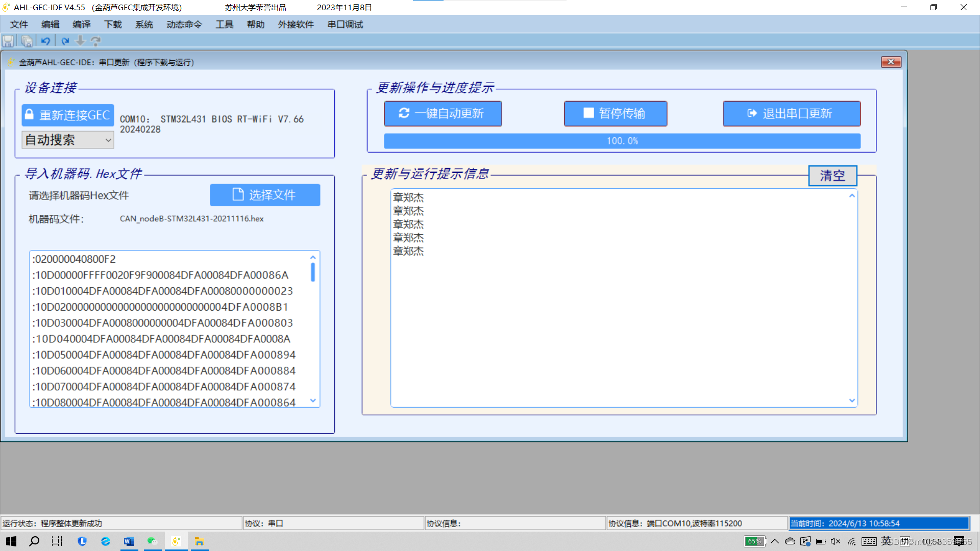The image size is (980, 551).
Task: Click the blue undo arrow icon
Action: coord(45,41)
